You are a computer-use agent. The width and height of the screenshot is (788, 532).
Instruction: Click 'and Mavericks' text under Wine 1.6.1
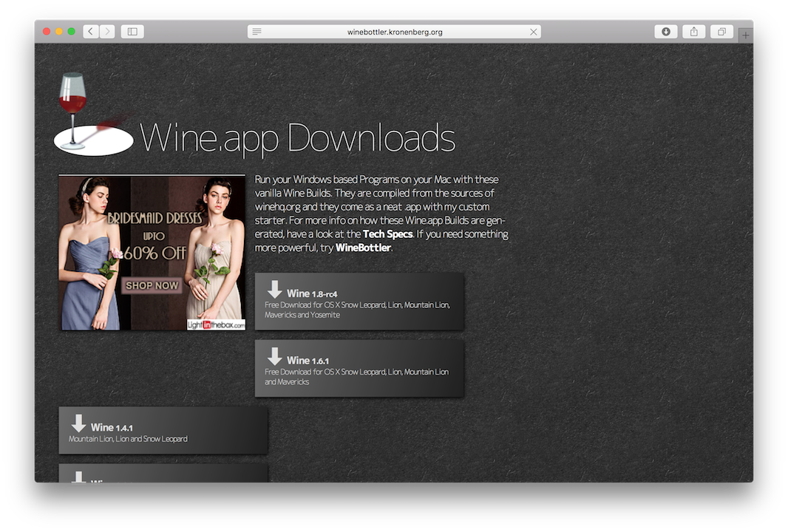coord(287,382)
